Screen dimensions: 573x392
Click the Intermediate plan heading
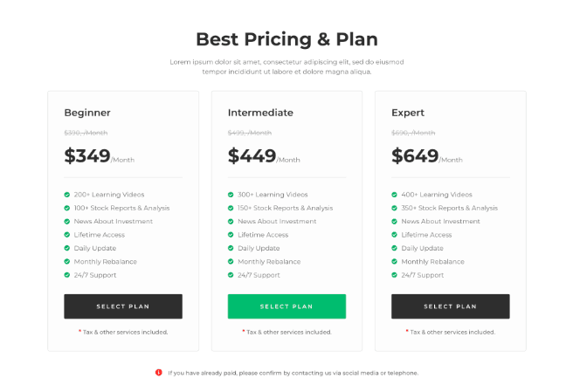pyautogui.click(x=260, y=113)
